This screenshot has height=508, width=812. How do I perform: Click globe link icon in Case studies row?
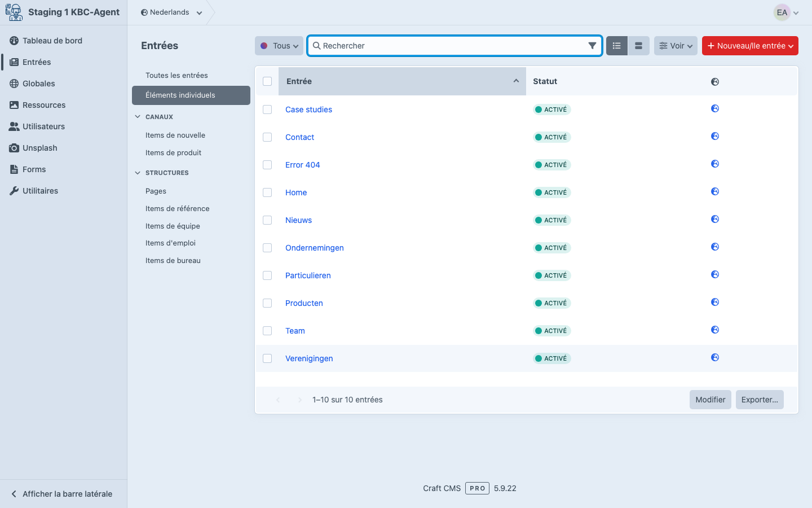click(x=715, y=108)
